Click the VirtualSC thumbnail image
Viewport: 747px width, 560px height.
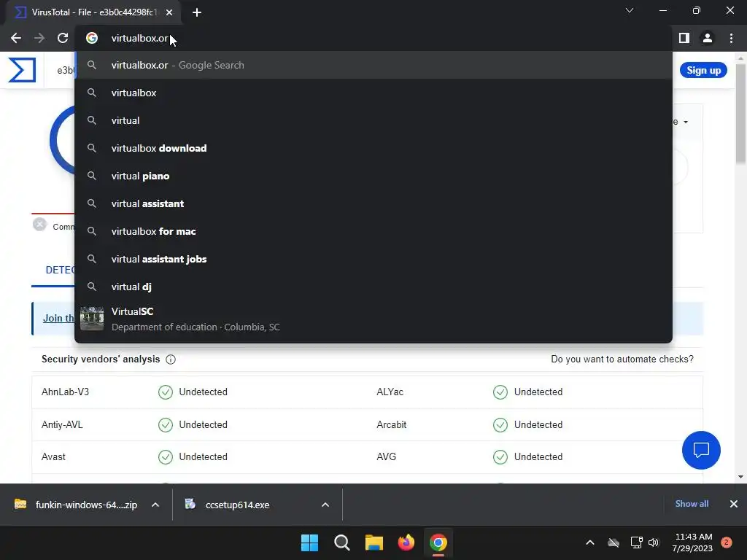click(x=92, y=319)
